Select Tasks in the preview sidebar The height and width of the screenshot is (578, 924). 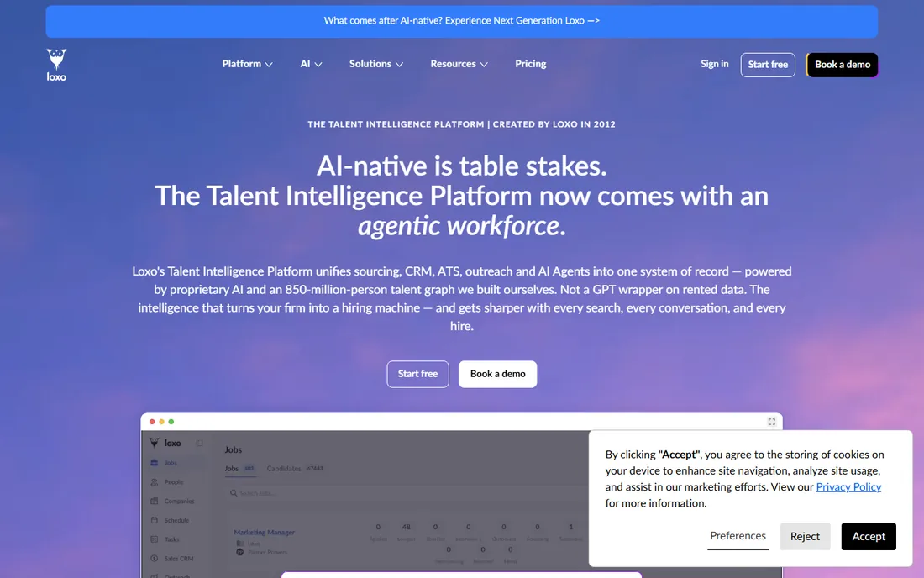[171, 539]
